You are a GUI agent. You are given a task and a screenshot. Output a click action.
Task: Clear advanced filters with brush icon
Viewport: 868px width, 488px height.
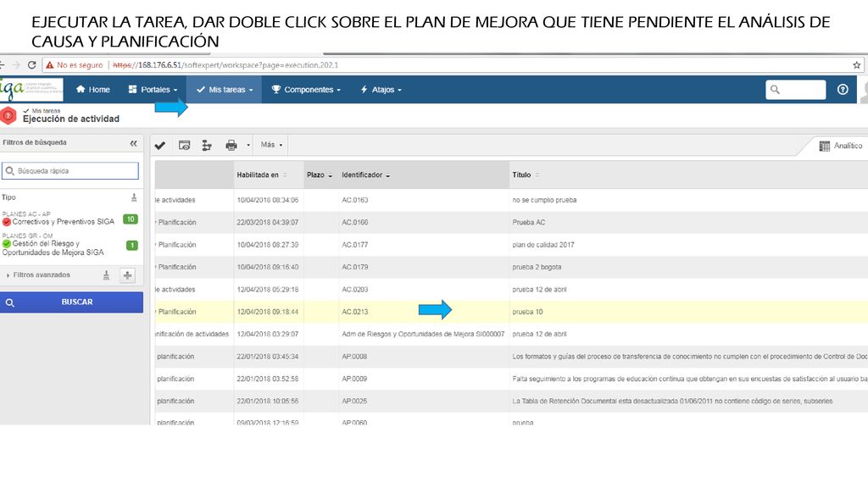click(x=106, y=275)
